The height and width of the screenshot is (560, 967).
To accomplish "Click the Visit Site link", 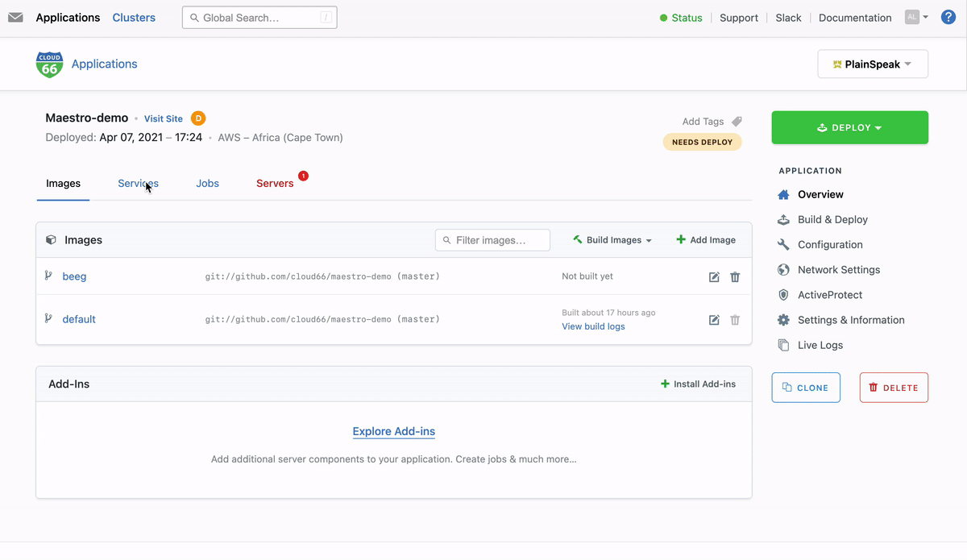I will pos(164,119).
